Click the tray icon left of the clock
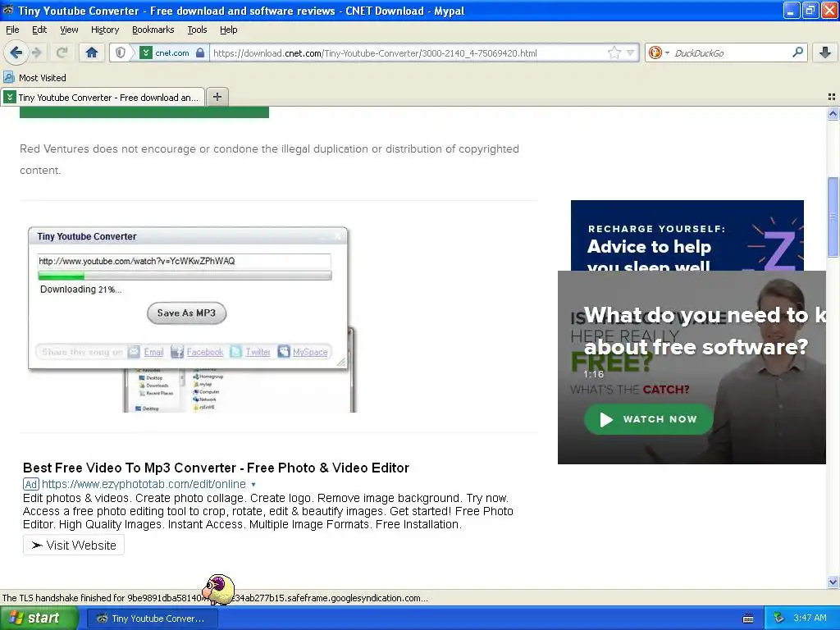 779,619
